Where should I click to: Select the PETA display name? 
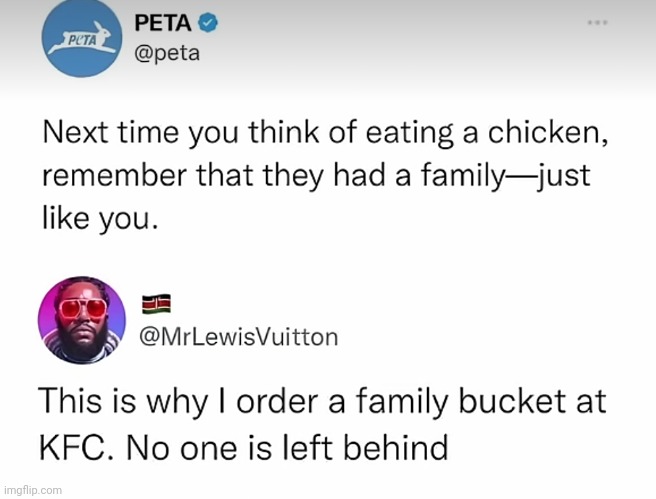163,23
